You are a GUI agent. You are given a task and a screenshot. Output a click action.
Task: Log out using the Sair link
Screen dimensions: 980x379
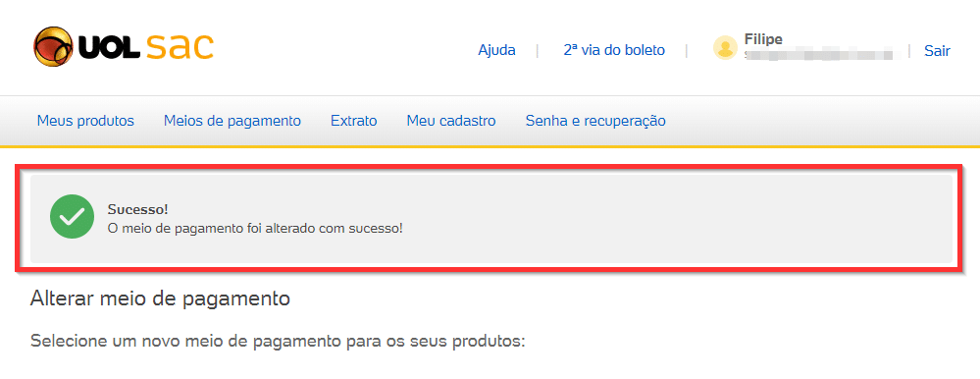click(x=937, y=51)
